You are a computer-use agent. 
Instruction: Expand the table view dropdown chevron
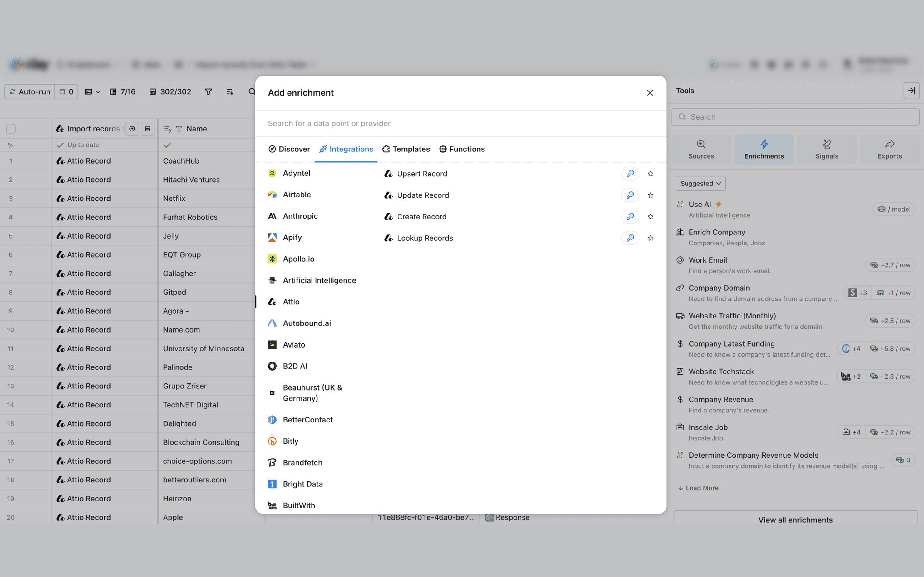(x=98, y=91)
